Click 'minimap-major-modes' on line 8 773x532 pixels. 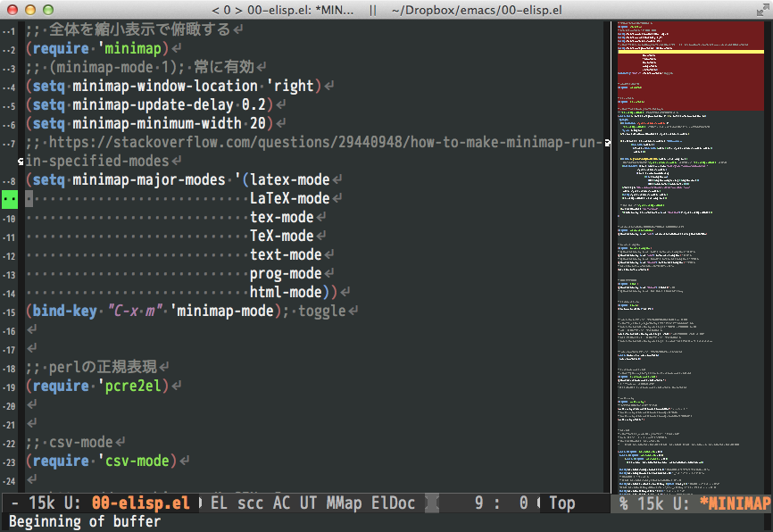149,180
